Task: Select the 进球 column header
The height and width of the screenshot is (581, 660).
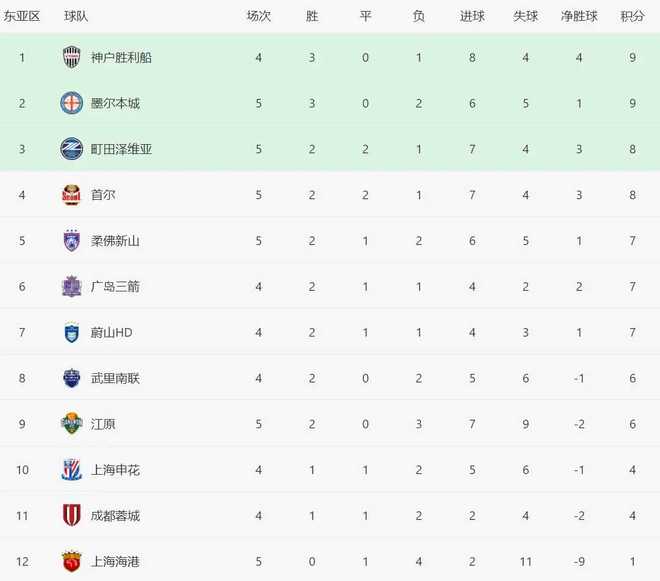Action: point(472,16)
